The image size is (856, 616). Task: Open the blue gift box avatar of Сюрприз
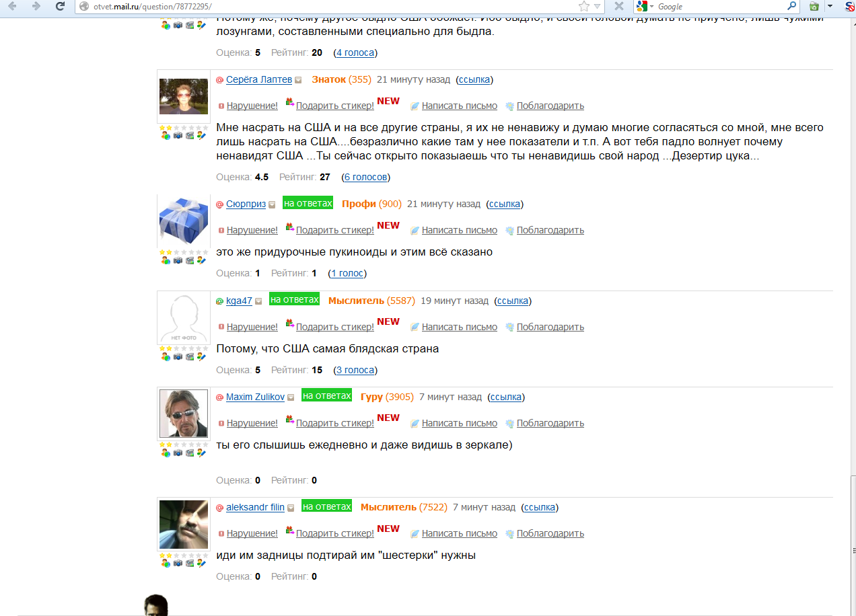point(184,221)
